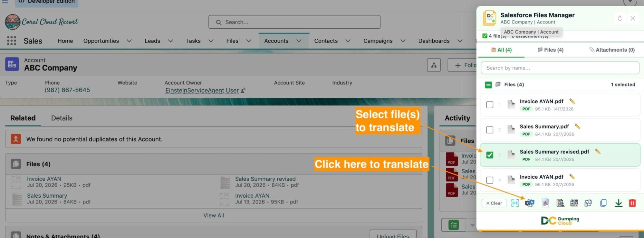The height and width of the screenshot is (238, 644).
Task: Click the account hierarchy icon button
Action: tap(434, 65)
